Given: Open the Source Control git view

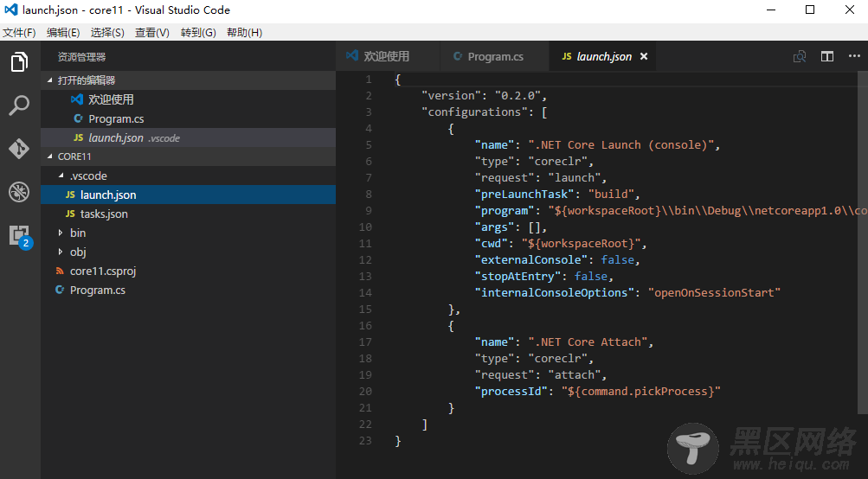Looking at the screenshot, I should point(19,148).
